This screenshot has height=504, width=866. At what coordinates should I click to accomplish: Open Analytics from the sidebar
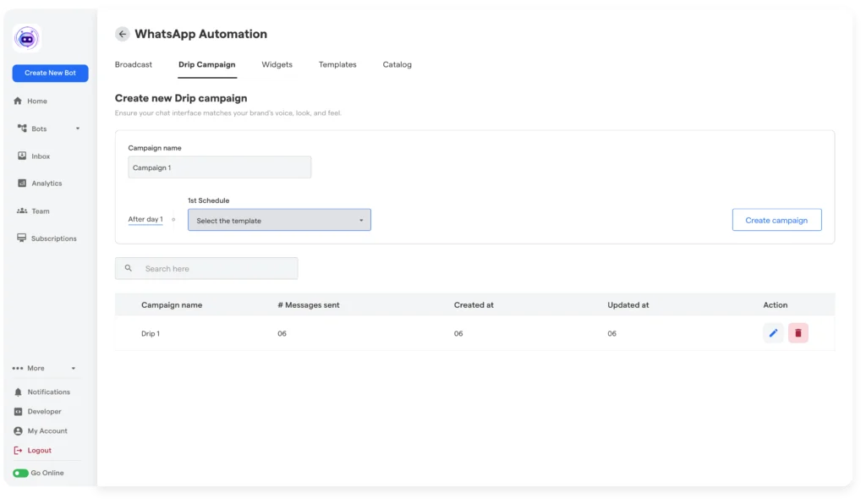tap(46, 184)
